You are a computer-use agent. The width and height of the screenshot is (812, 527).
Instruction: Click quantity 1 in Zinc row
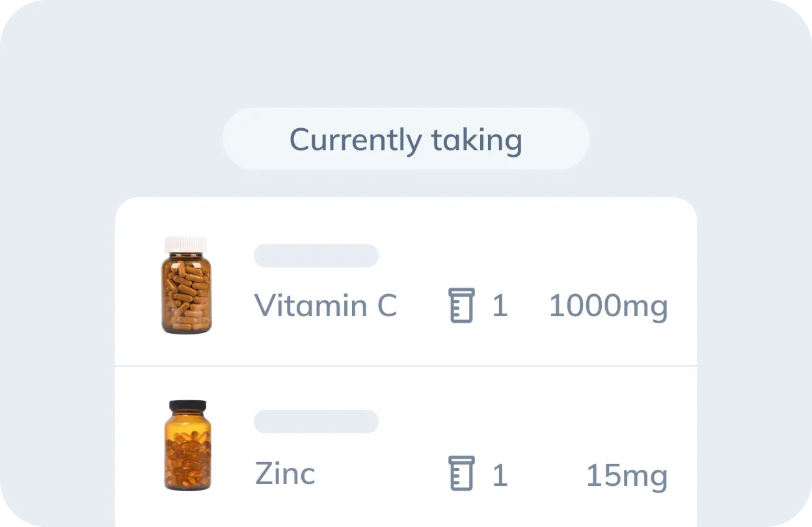[500, 474]
